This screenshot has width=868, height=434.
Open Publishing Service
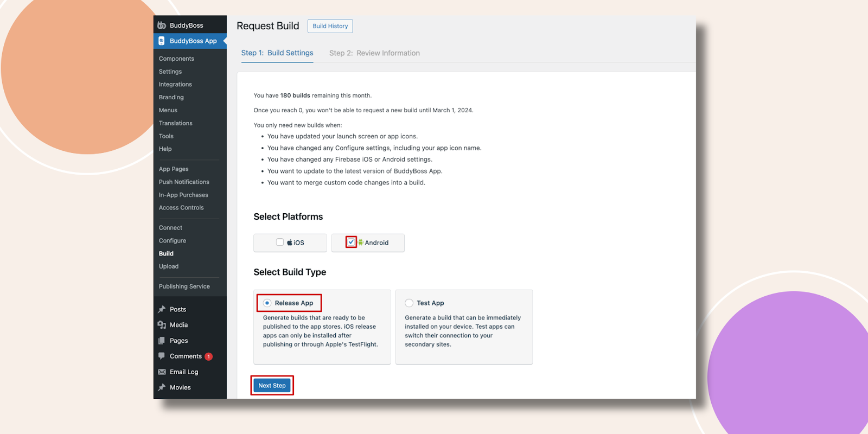[x=184, y=286]
